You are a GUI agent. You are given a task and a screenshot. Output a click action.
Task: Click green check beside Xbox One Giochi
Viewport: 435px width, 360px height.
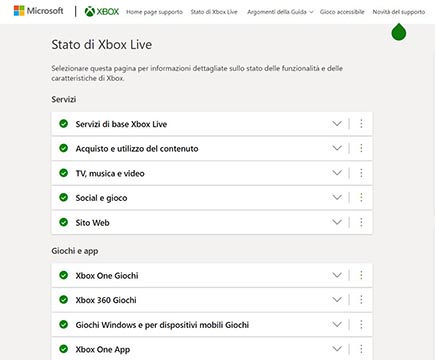[x=63, y=275]
